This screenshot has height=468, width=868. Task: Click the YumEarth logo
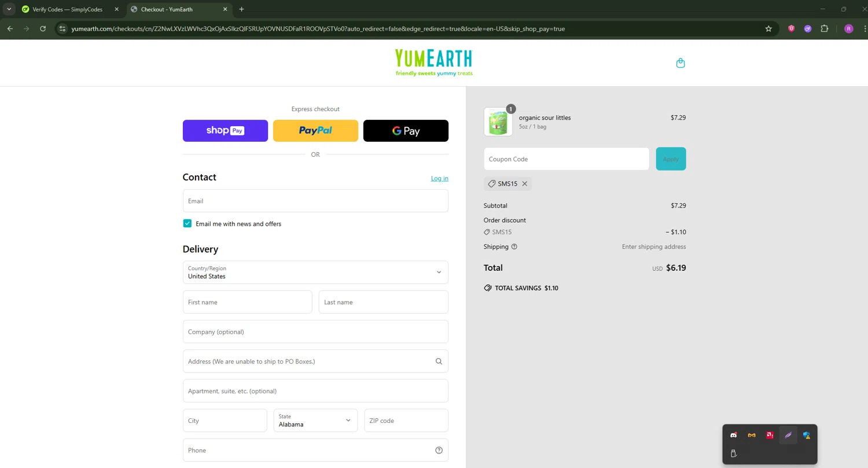point(434,63)
